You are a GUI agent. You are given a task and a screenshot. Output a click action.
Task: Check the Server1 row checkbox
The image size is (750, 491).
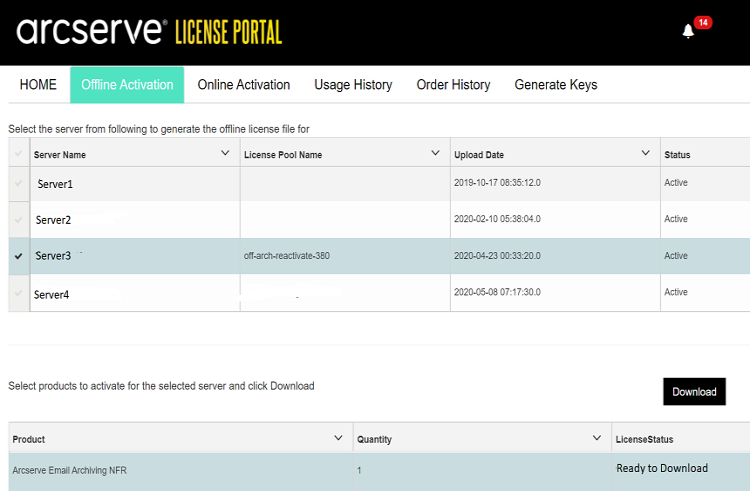(x=19, y=183)
